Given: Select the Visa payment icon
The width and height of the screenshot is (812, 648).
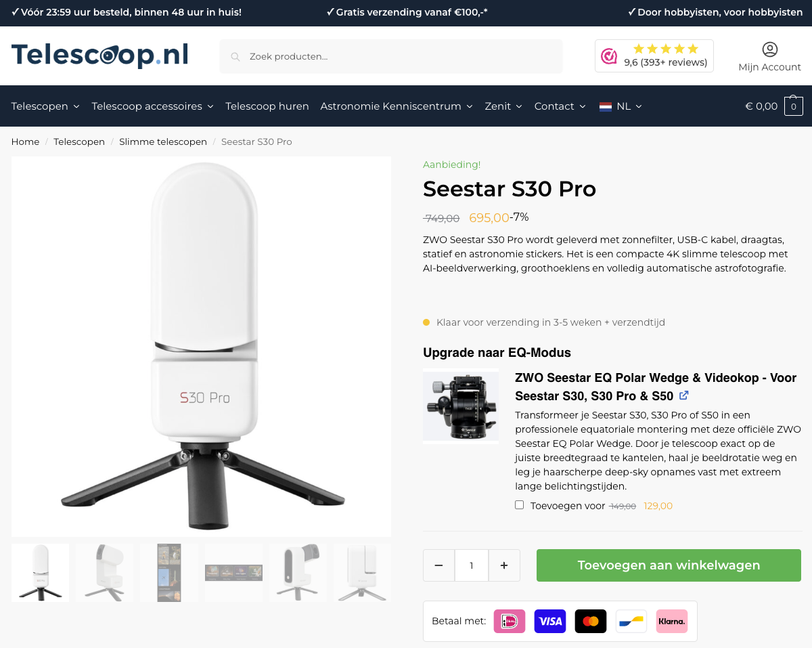Looking at the screenshot, I should (550, 621).
